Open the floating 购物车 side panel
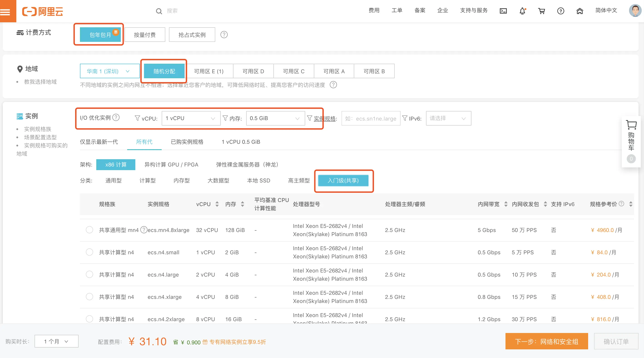The image size is (644, 358). point(631,141)
